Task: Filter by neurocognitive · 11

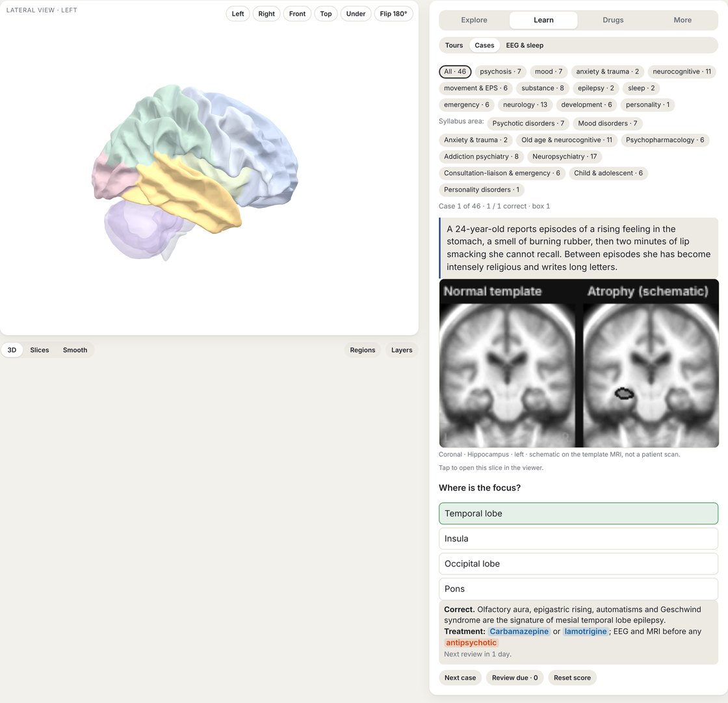Action: click(682, 71)
